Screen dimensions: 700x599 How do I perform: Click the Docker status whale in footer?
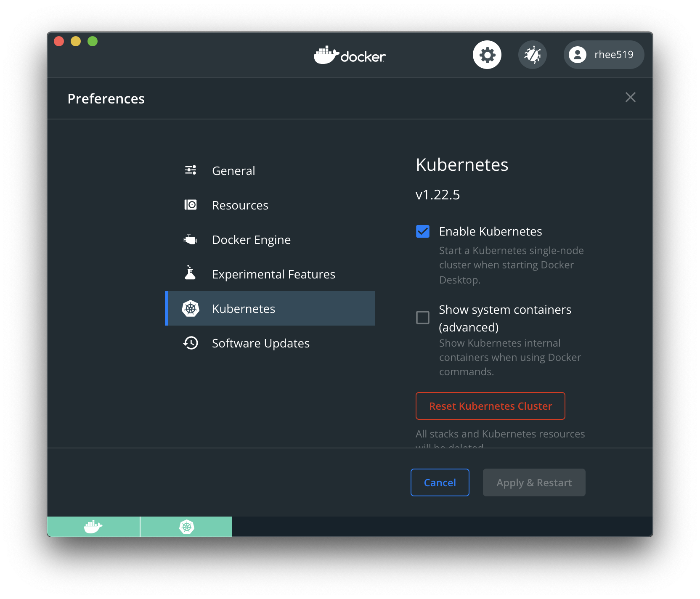tap(93, 527)
